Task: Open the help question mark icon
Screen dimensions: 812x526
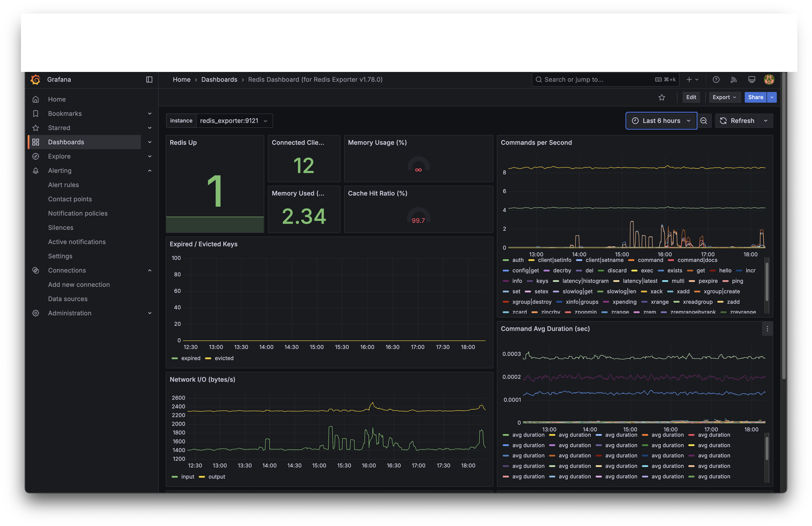Action: [x=716, y=80]
